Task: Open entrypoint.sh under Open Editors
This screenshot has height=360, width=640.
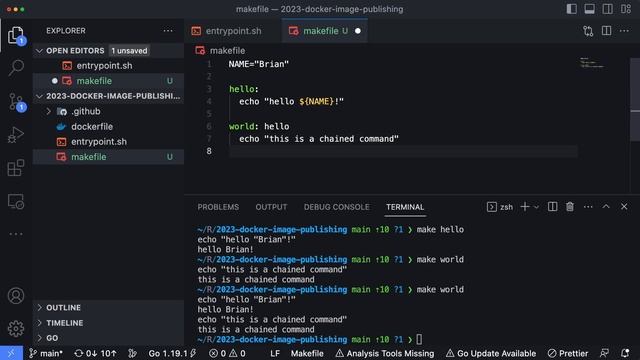Action: (108, 66)
